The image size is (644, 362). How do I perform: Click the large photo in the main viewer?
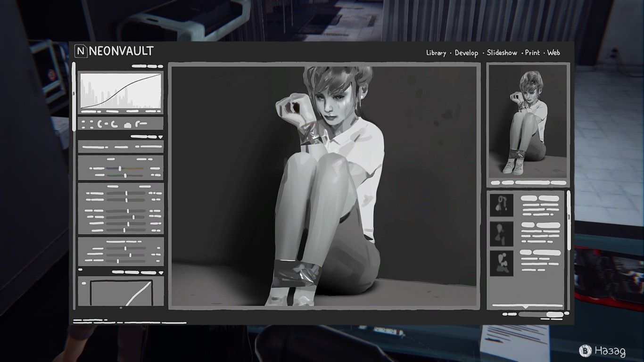[324, 186]
